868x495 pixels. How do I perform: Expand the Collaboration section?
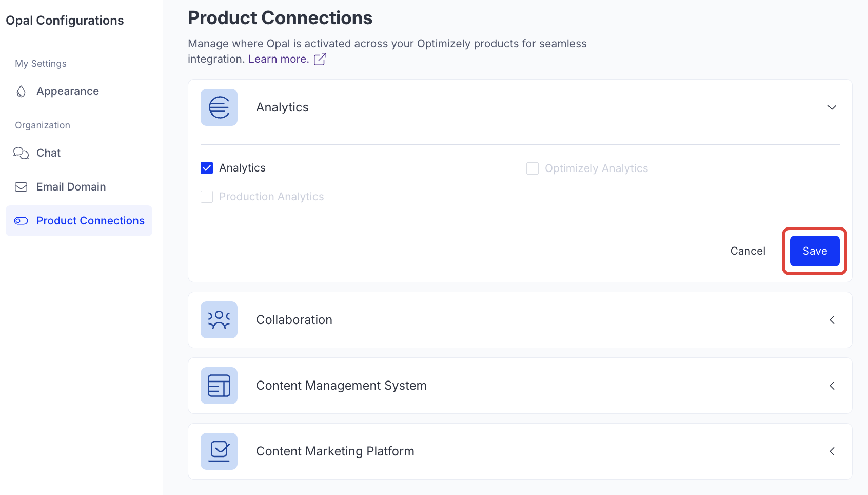pyautogui.click(x=832, y=320)
